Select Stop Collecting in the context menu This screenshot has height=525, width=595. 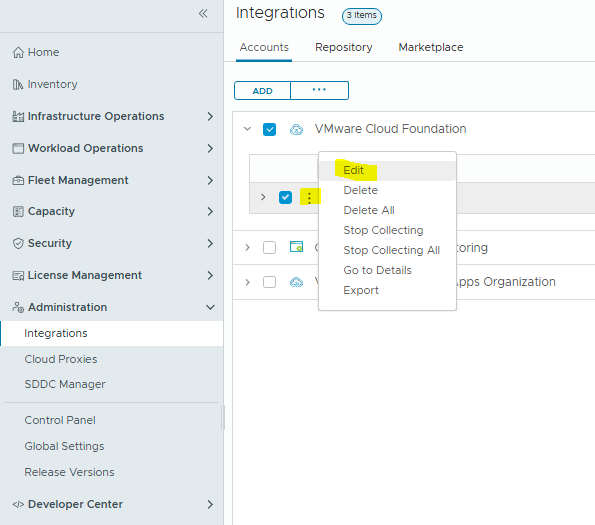387,231
